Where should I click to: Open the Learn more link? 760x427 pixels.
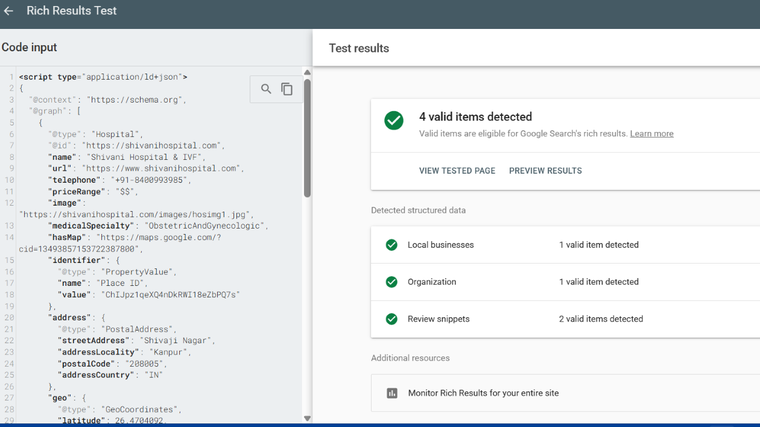click(651, 134)
